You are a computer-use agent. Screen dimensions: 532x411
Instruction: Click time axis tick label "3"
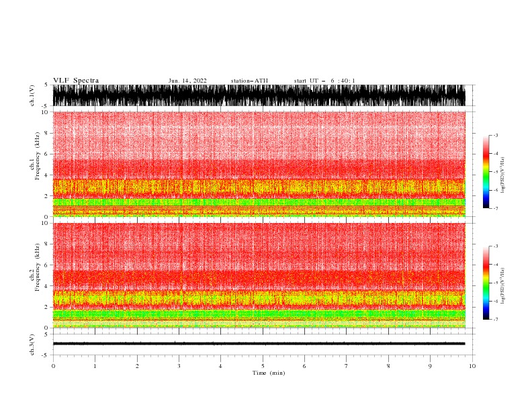[x=179, y=366]
